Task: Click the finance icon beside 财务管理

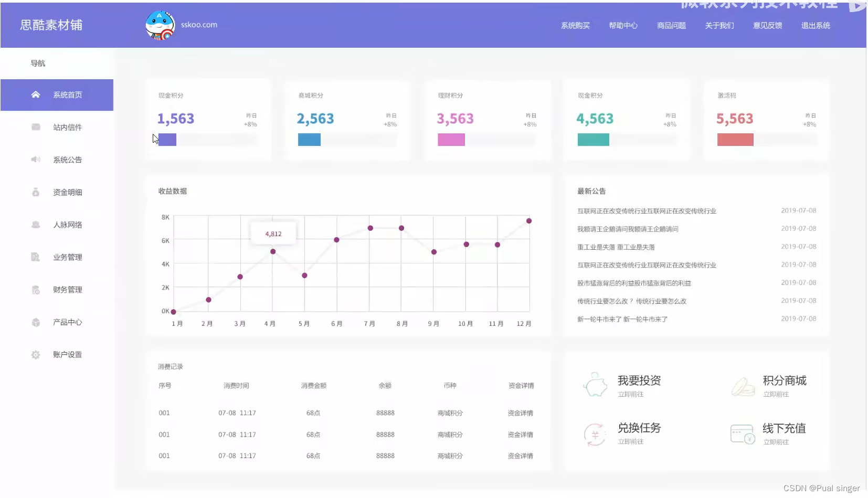Action: tap(36, 290)
